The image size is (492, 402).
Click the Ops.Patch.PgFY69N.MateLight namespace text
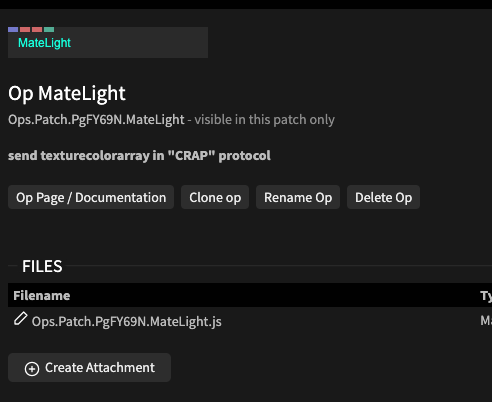point(96,120)
